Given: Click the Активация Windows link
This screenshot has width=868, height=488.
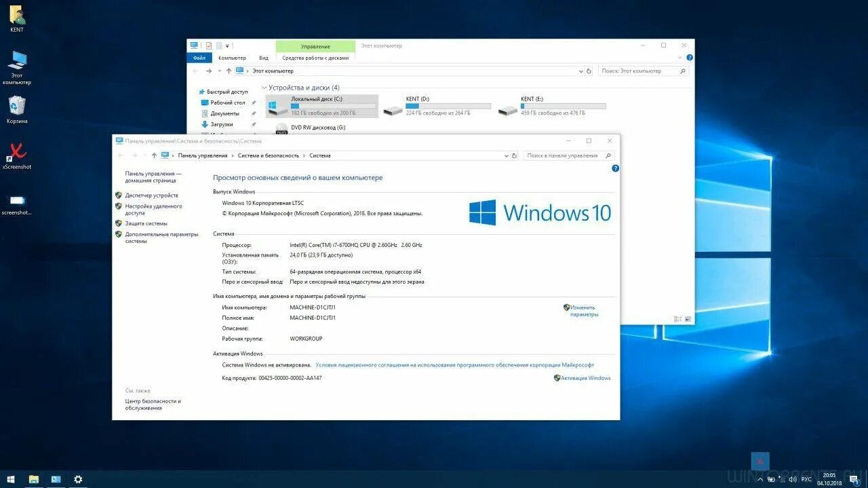Looking at the screenshot, I should [585, 378].
